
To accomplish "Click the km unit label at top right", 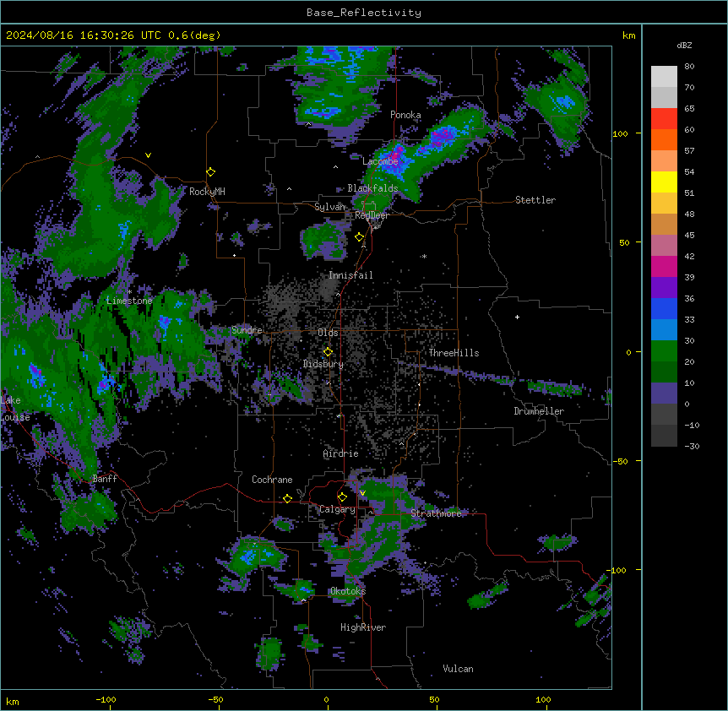I will point(628,35).
